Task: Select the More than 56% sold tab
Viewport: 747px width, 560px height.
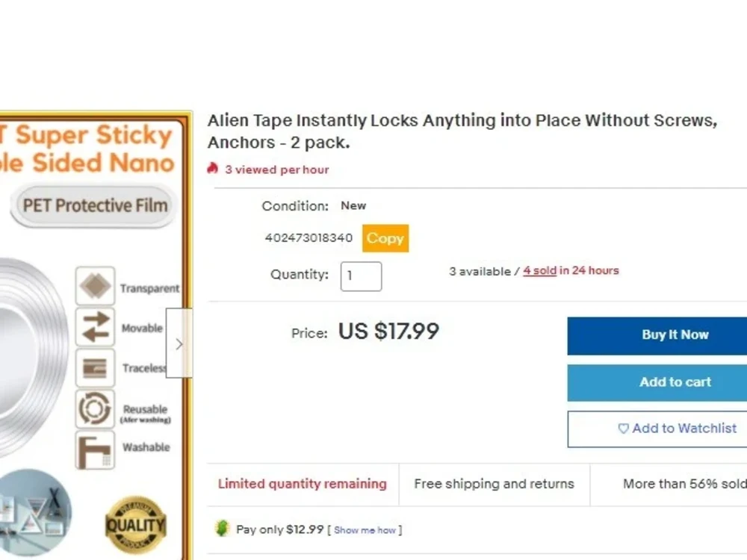Action: tap(669, 484)
